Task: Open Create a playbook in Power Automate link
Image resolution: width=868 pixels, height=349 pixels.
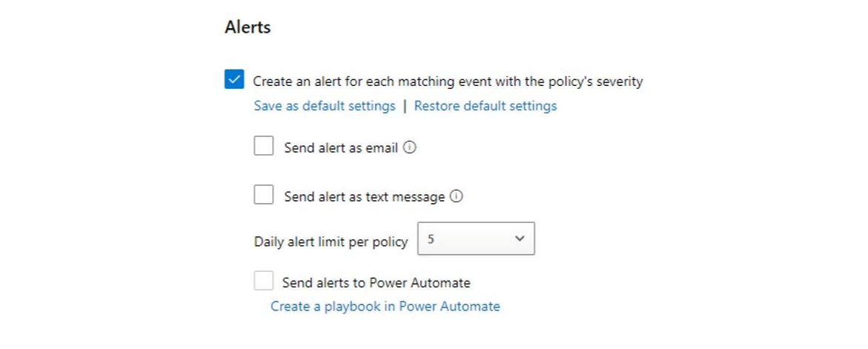Action: [385, 307]
